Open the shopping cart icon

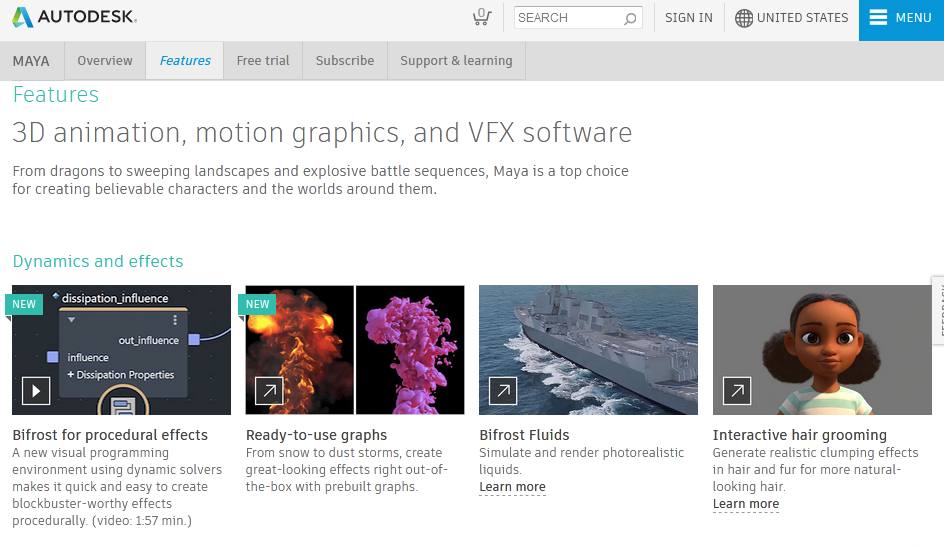481,17
